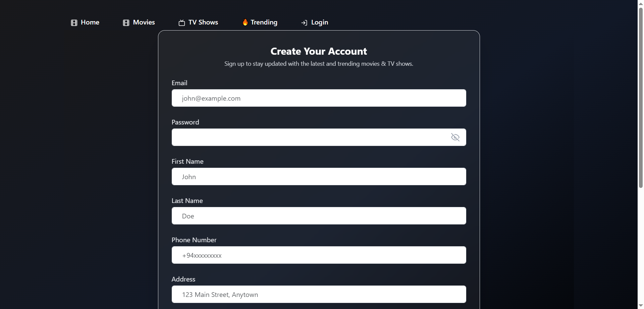View the Trending page
The height and width of the screenshot is (309, 644).
coord(264,22)
